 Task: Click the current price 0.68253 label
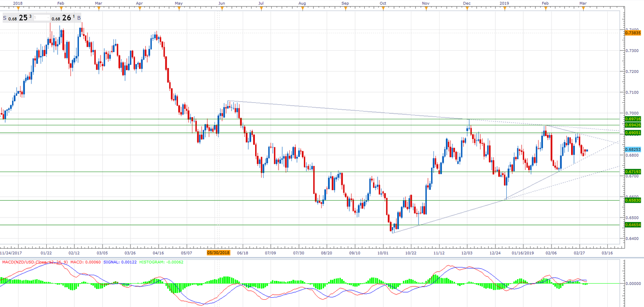[x=632, y=149]
